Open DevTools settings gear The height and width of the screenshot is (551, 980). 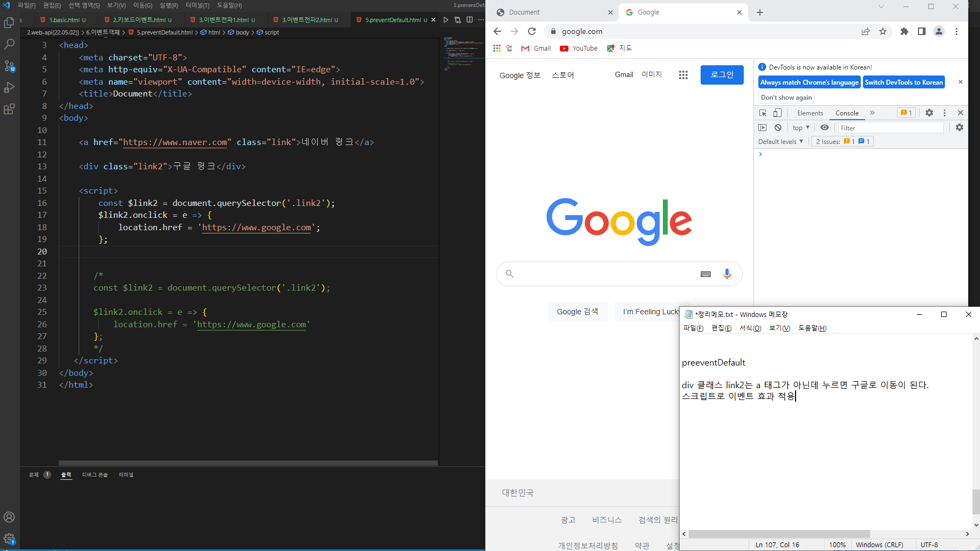click(x=929, y=113)
